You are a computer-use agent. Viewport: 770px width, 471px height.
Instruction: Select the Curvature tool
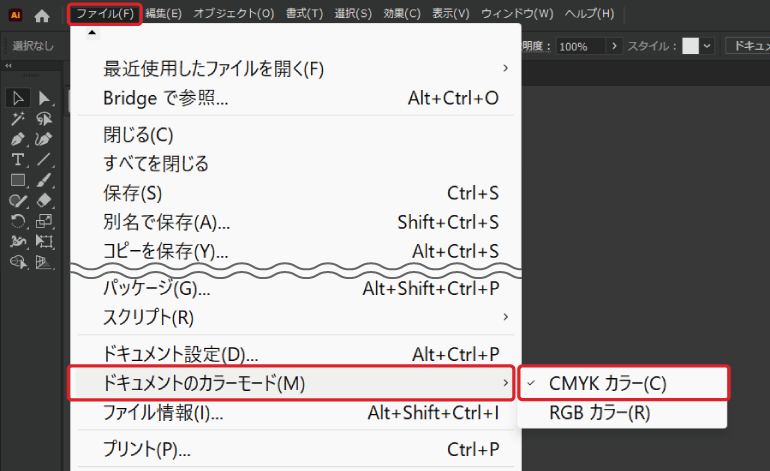pyautogui.click(x=44, y=139)
